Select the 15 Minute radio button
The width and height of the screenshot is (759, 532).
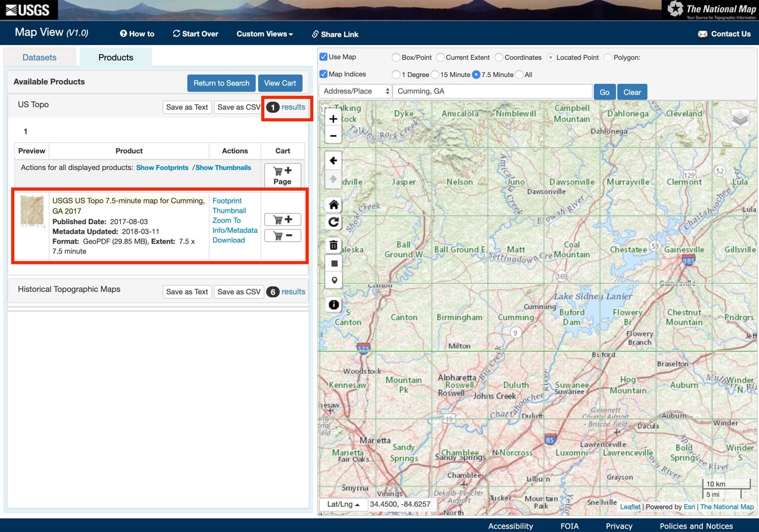click(435, 74)
